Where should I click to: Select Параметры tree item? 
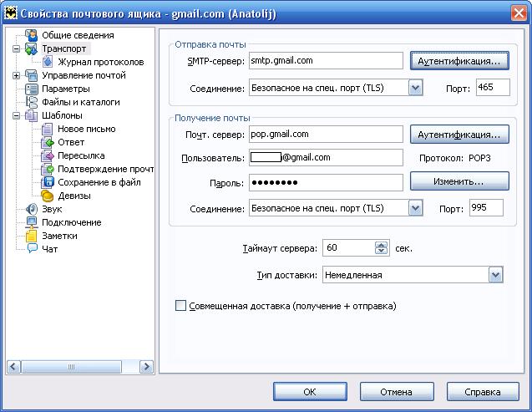(66, 89)
